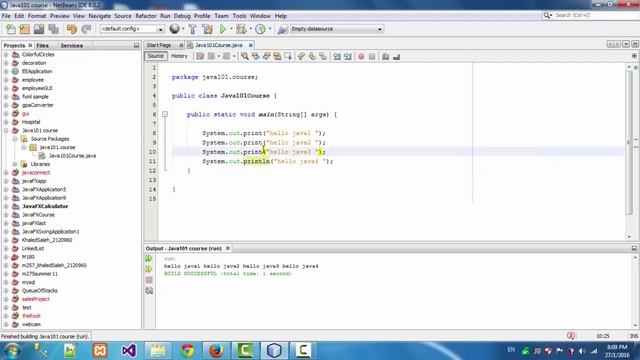Open Chrome from the taskbar
The width and height of the screenshot is (640, 360).
[x=188, y=350]
